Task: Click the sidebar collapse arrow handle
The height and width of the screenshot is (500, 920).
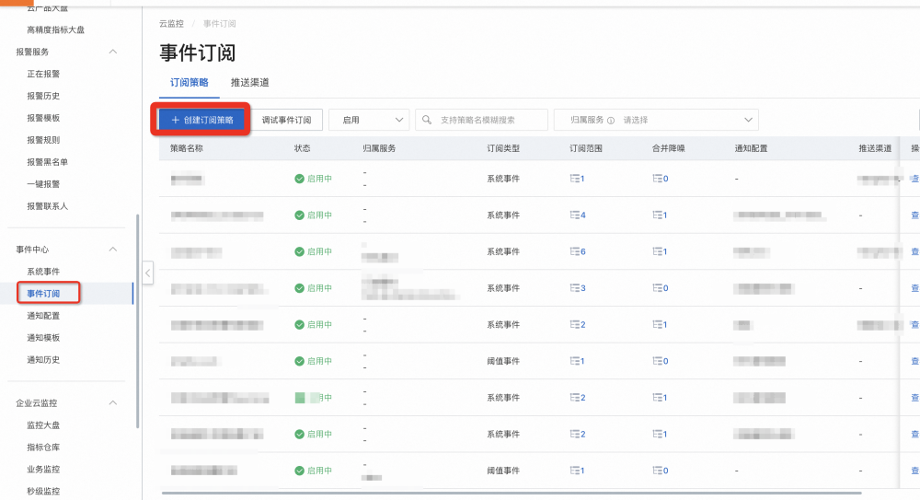Action: tap(148, 272)
